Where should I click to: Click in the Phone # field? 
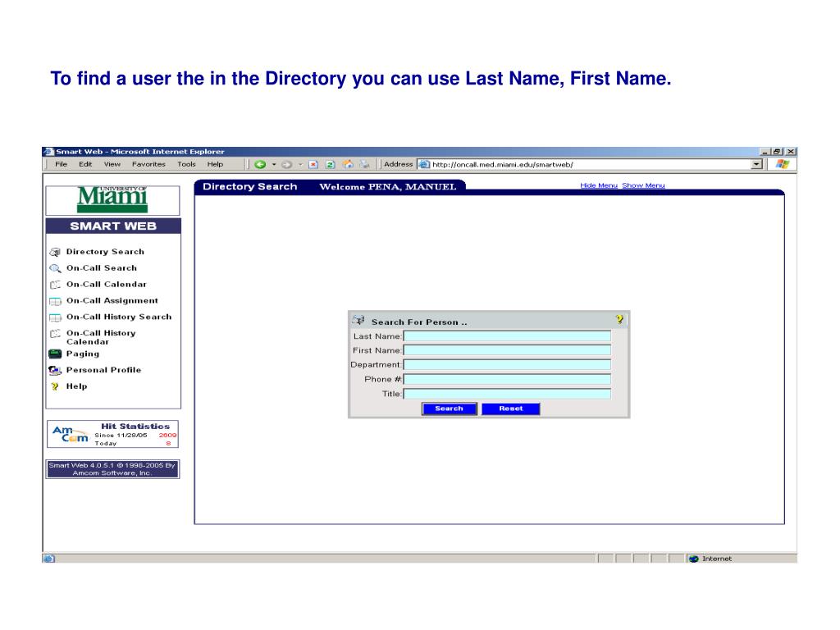(507, 379)
